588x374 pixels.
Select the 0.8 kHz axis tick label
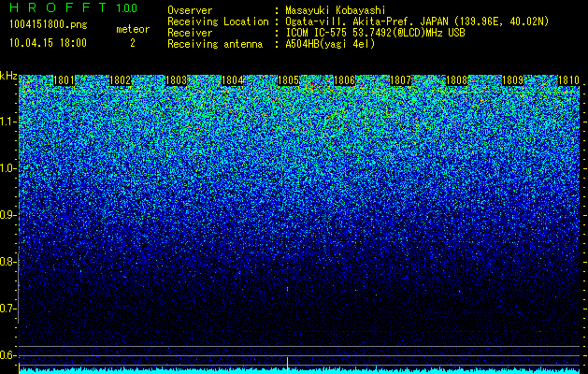(8, 262)
